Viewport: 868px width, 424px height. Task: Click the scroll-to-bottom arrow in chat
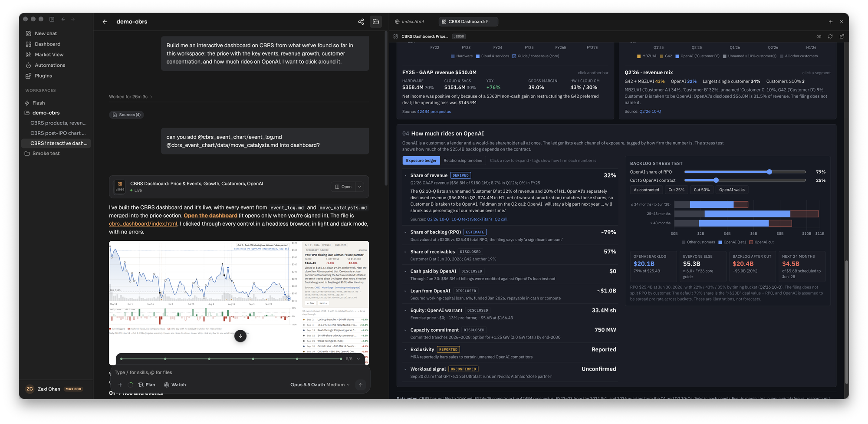coord(240,336)
